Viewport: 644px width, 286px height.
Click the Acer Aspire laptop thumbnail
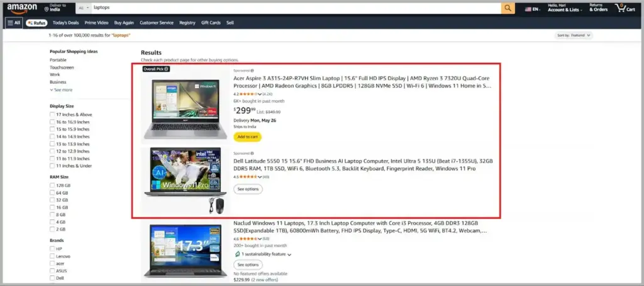click(x=186, y=109)
